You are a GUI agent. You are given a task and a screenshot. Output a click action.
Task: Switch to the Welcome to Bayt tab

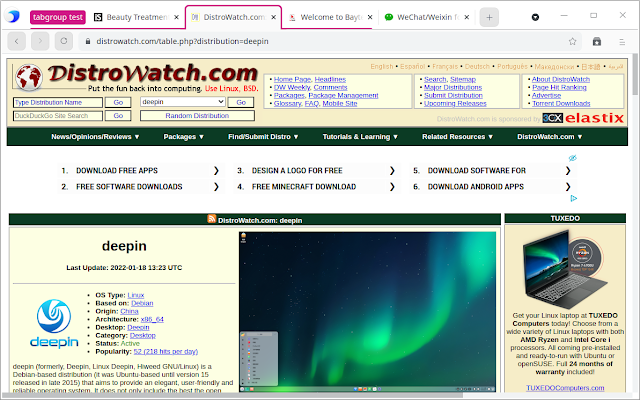coord(331,17)
